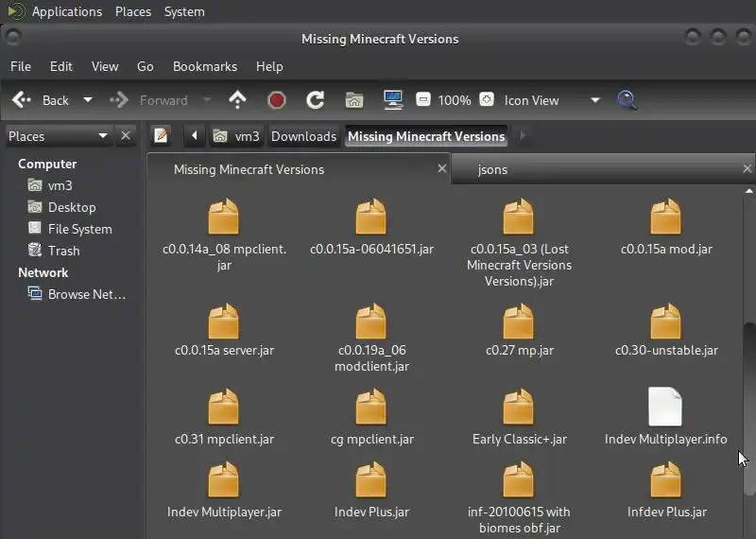Select the c0.0.15a mod.jar file icon
The height and width of the screenshot is (539, 756).
click(x=666, y=217)
